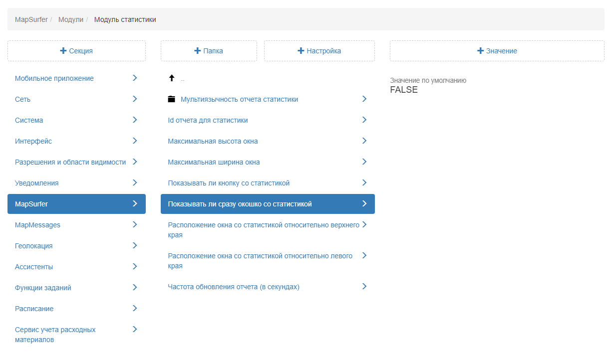Select Расписание section

click(x=76, y=309)
